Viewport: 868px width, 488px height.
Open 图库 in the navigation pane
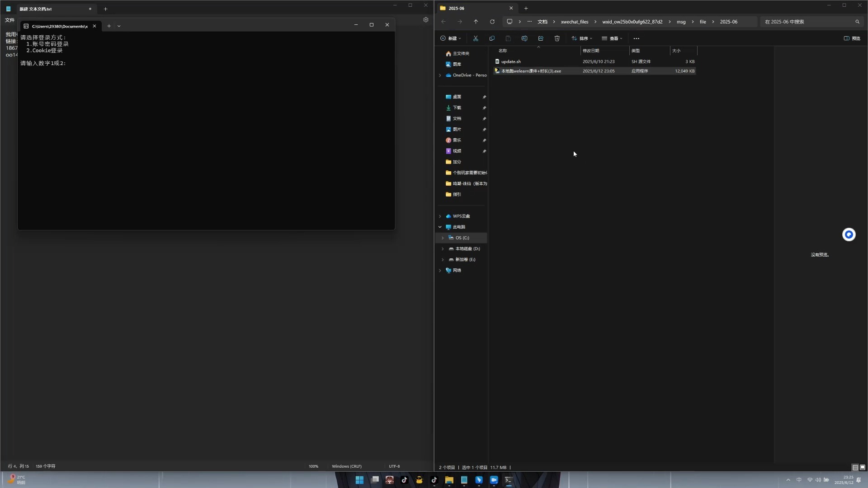tap(457, 65)
